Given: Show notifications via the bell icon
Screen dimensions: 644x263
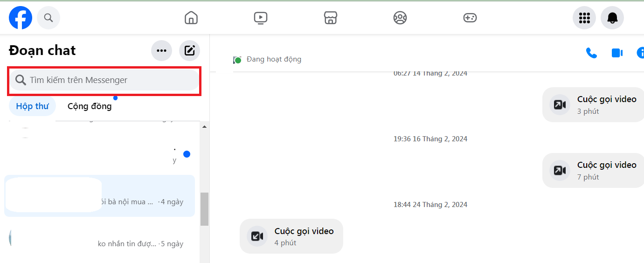Looking at the screenshot, I should pyautogui.click(x=612, y=18).
